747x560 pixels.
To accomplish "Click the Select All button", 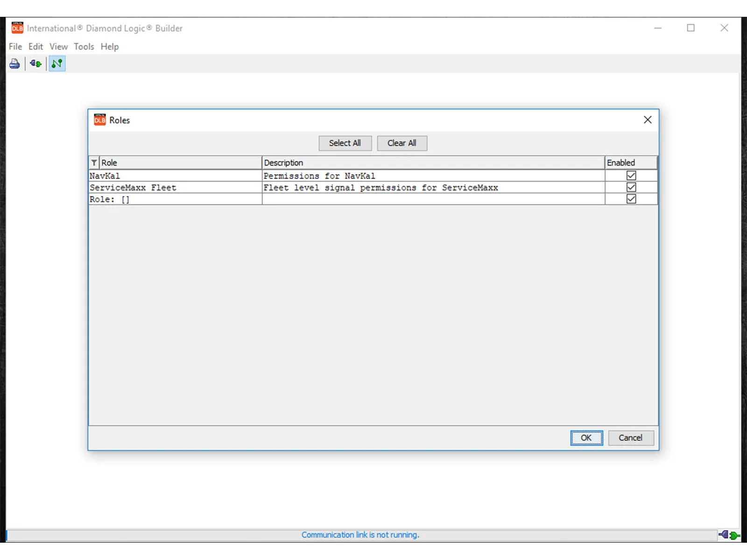I will [x=345, y=143].
